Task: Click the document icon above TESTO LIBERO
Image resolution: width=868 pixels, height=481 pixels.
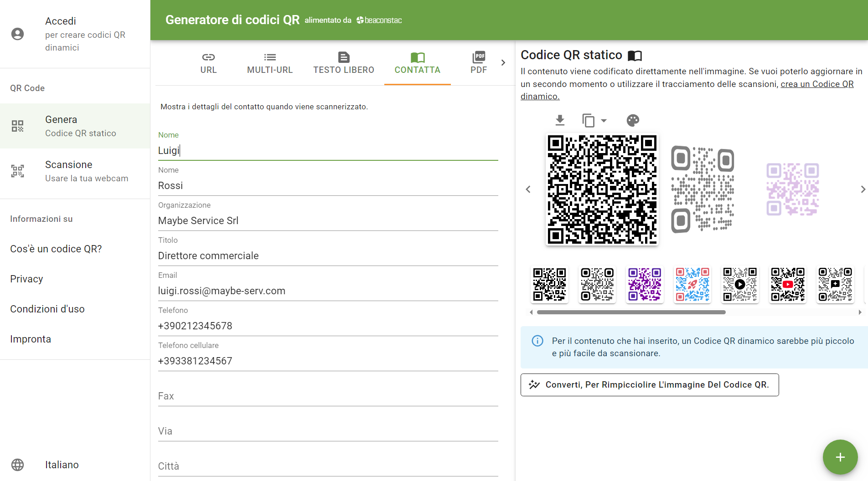Action: coord(344,57)
